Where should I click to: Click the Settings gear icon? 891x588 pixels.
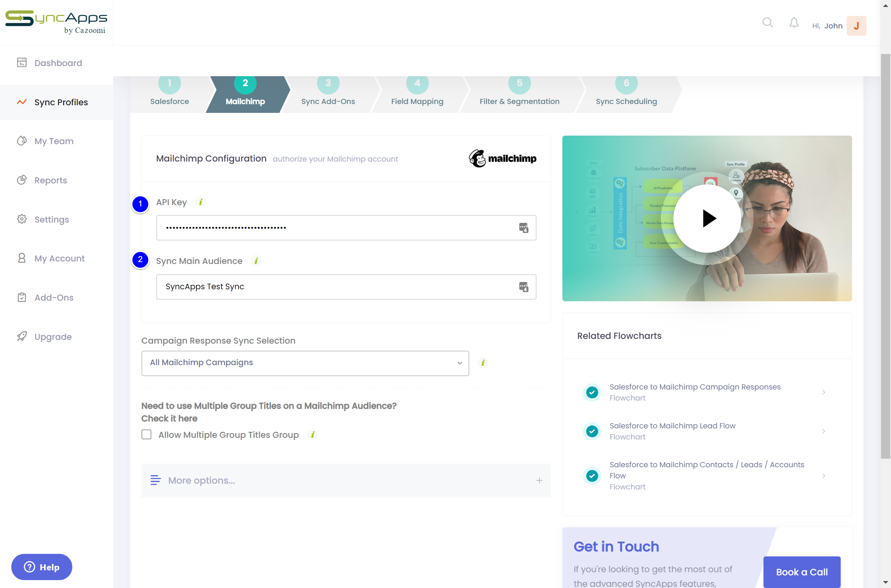click(x=22, y=219)
